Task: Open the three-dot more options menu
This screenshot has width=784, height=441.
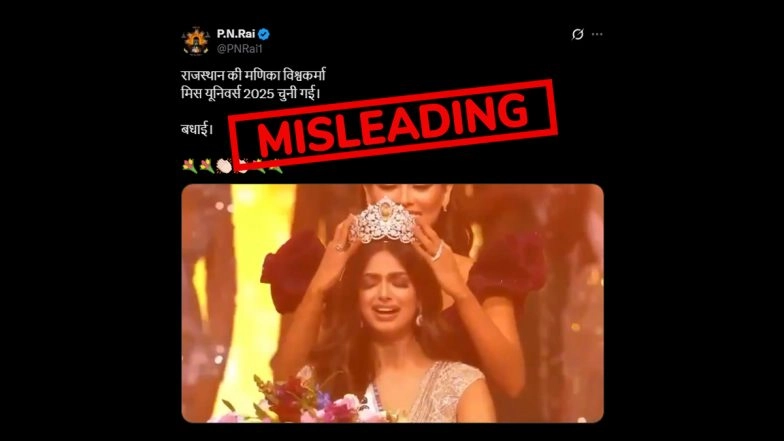Action: pos(597,34)
